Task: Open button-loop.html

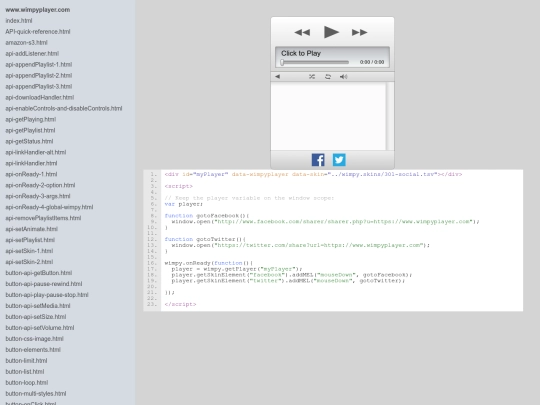Action: (x=27, y=383)
